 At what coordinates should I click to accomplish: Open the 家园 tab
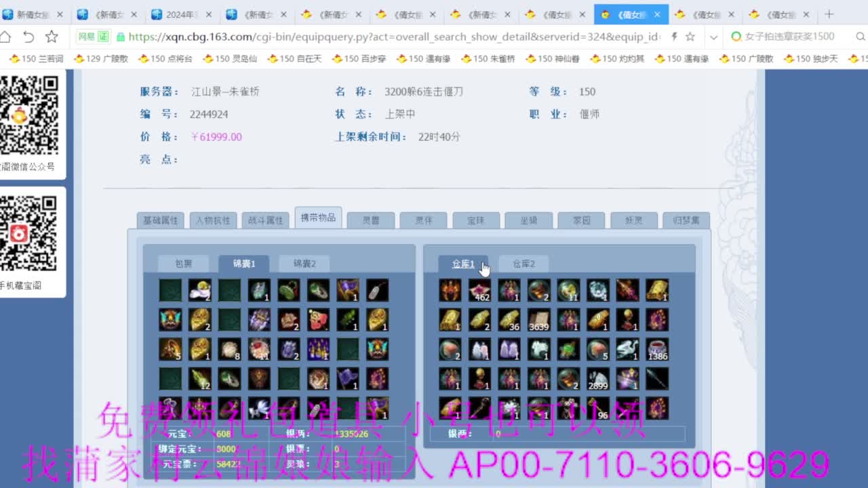582,220
